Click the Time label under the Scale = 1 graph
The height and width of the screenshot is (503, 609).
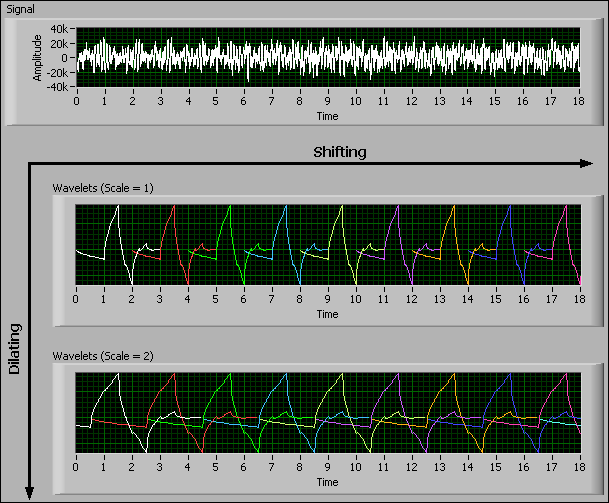click(x=327, y=314)
